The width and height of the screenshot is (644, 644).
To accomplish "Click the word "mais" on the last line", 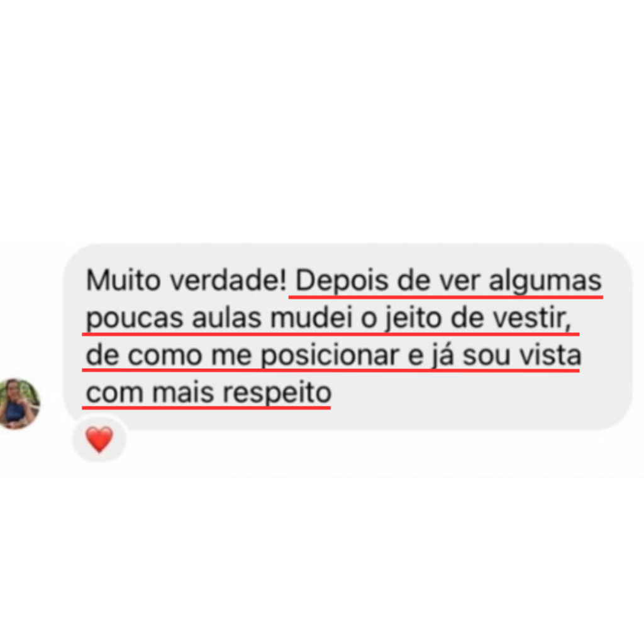I will [x=183, y=393].
